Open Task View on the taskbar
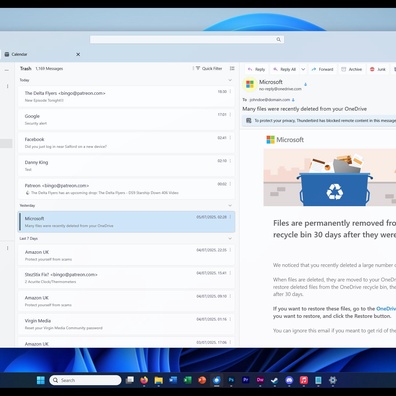396x396 pixels. pyautogui.click(x=130, y=380)
